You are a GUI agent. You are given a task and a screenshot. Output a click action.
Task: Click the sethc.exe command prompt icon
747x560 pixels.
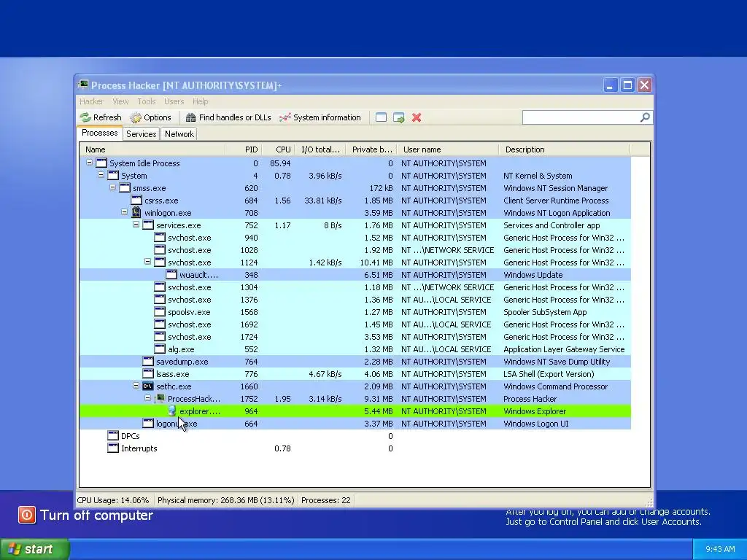pos(147,386)
